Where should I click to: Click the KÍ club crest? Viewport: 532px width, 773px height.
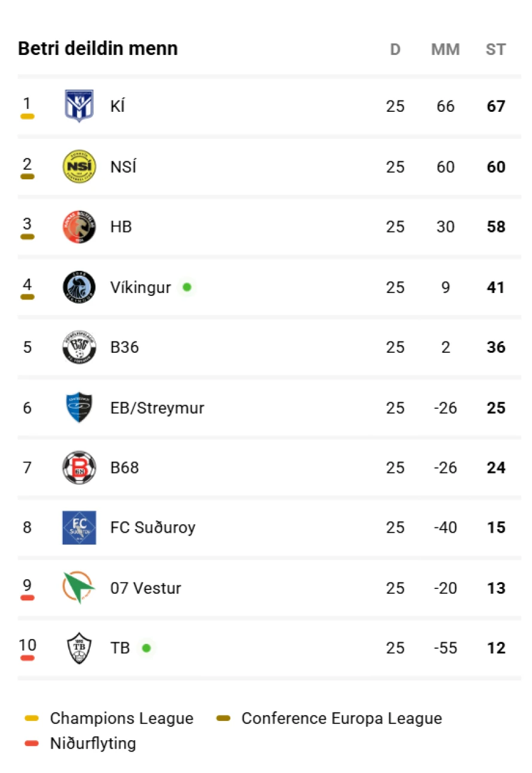(x=79, y=106)
